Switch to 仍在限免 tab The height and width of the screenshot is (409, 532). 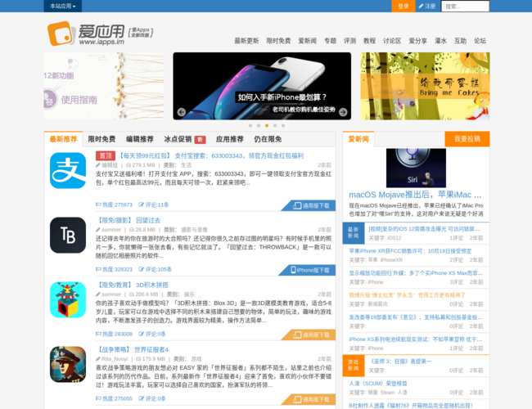(x=268, y=139)
